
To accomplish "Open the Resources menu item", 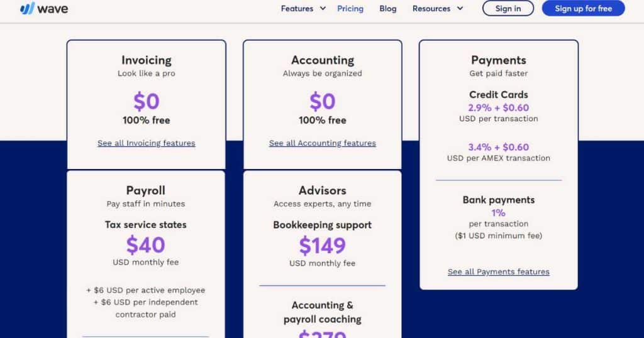I will 431,9.
